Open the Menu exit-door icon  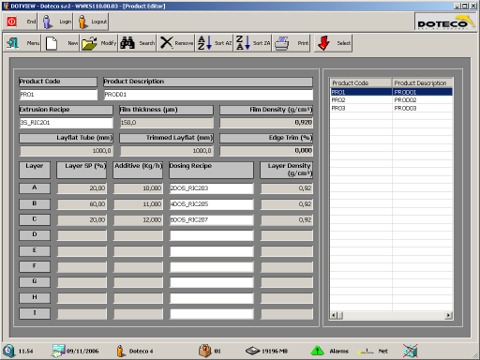pos(13,43)
